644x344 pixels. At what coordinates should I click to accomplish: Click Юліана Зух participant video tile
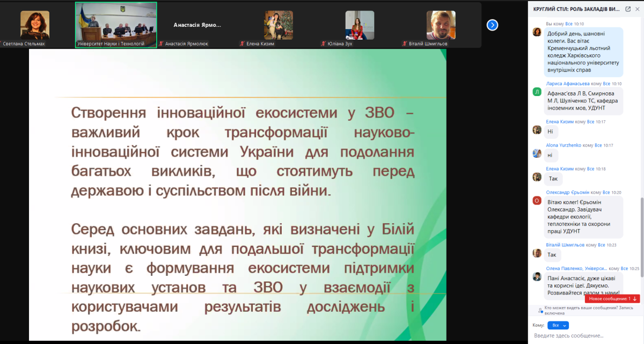pyautogui.click(x=359, y=25)
